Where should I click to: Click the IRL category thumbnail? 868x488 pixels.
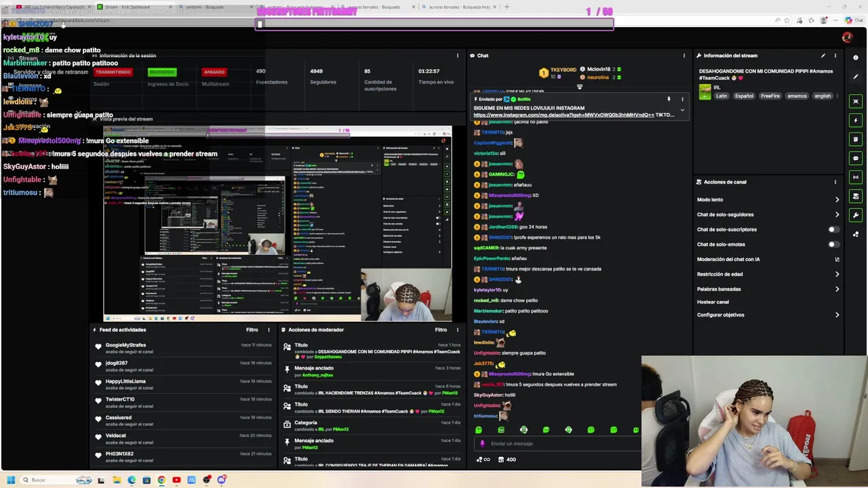(x=705, y=92)
